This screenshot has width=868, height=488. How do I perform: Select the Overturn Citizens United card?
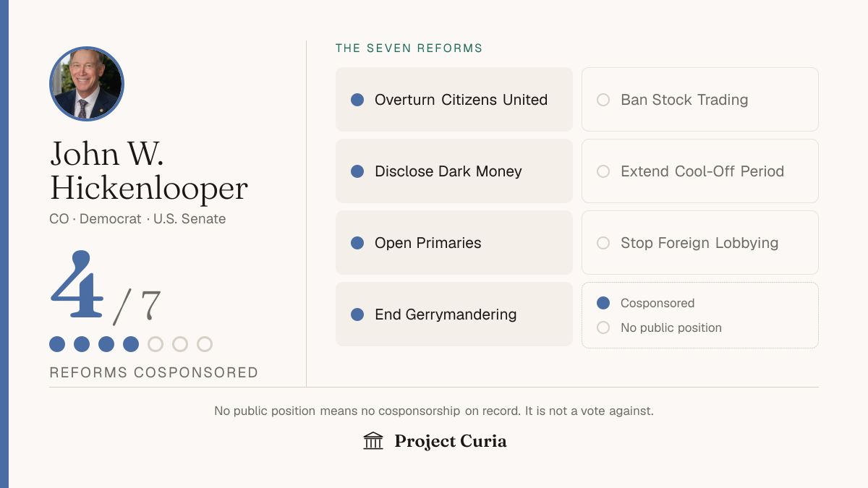point(454,100)
